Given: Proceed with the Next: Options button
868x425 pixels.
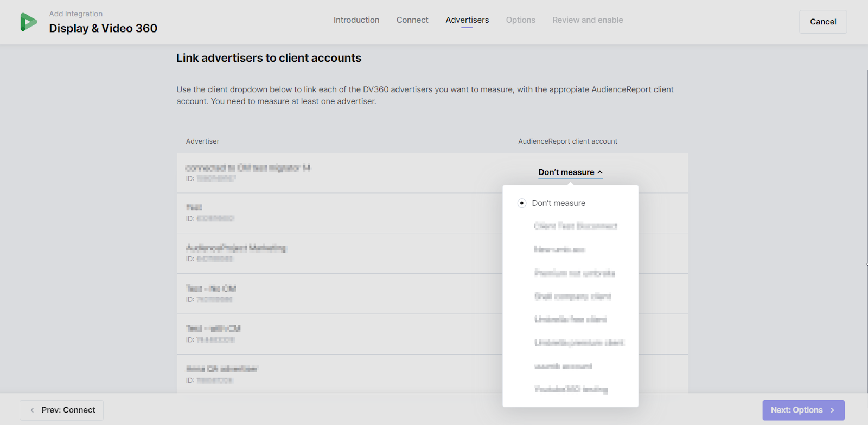Looking at the screenshot, I should (x=803, y=410).
